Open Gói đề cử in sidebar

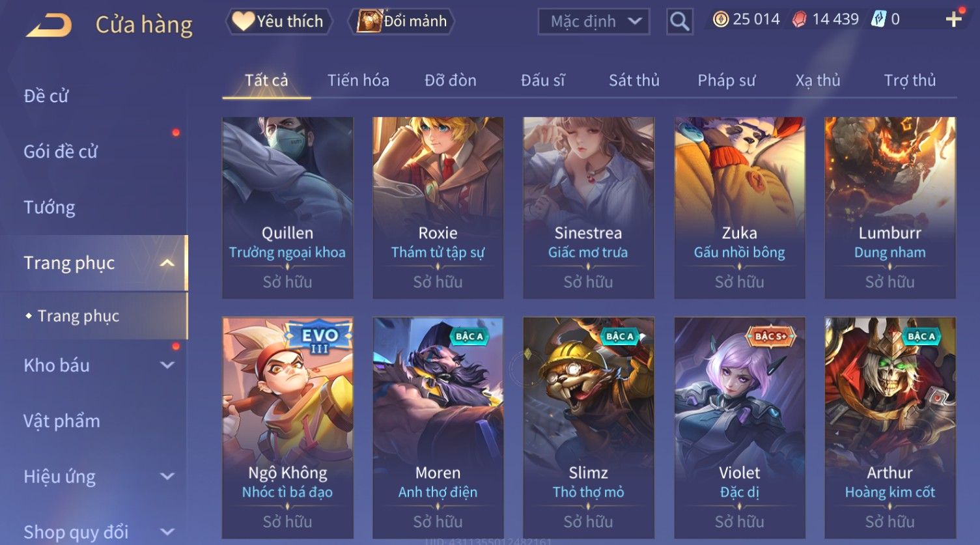61,152
